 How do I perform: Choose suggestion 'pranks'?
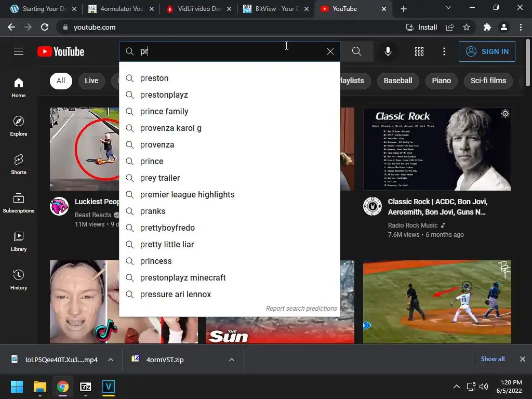pos(230,211)
